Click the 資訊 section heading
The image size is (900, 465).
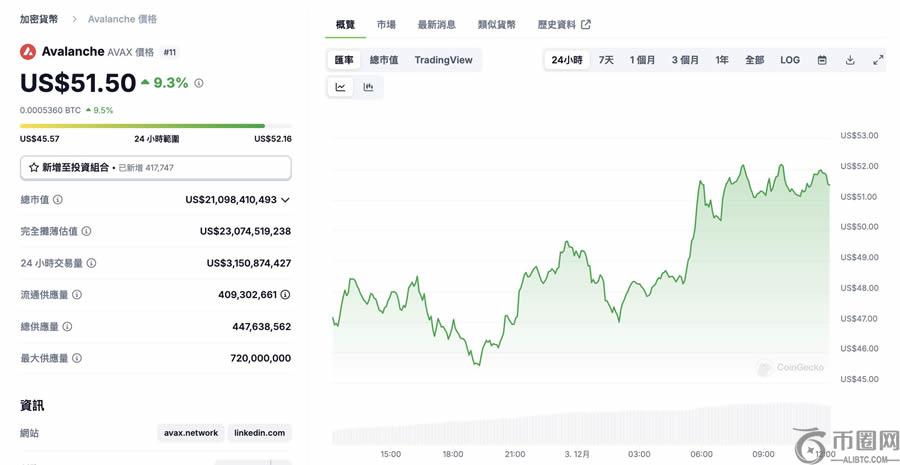click(32, 405)
